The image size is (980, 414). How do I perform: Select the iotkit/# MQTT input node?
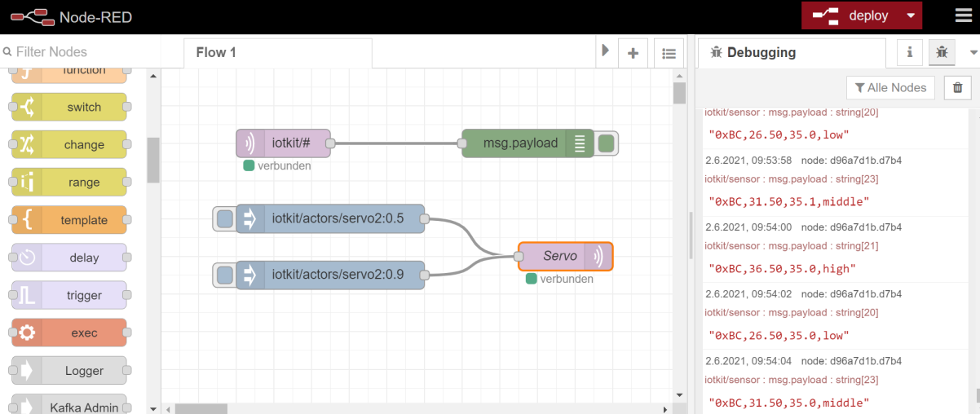pos(284,143)
